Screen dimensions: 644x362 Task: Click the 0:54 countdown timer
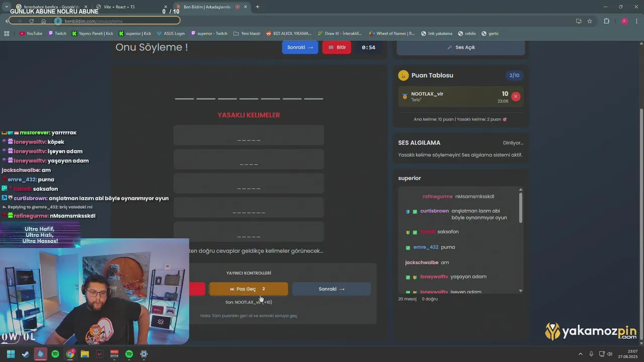(x=368, y=47)
